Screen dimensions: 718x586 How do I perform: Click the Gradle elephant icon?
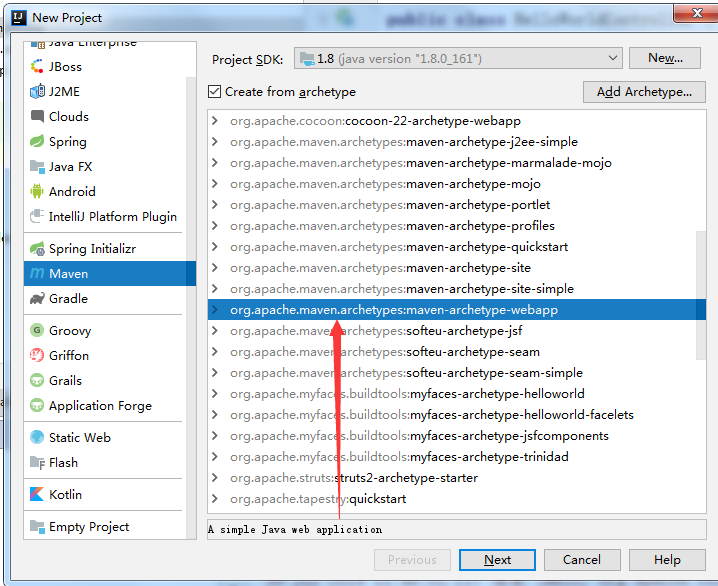click(37, 298)
